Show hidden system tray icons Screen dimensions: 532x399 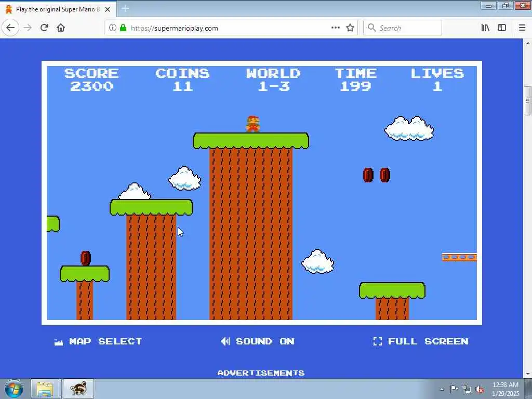[442, 389]
